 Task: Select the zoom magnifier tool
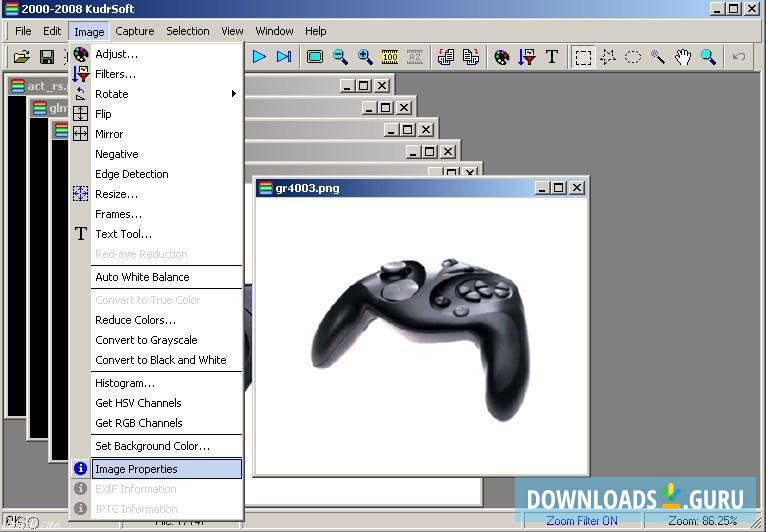[708, 57]
